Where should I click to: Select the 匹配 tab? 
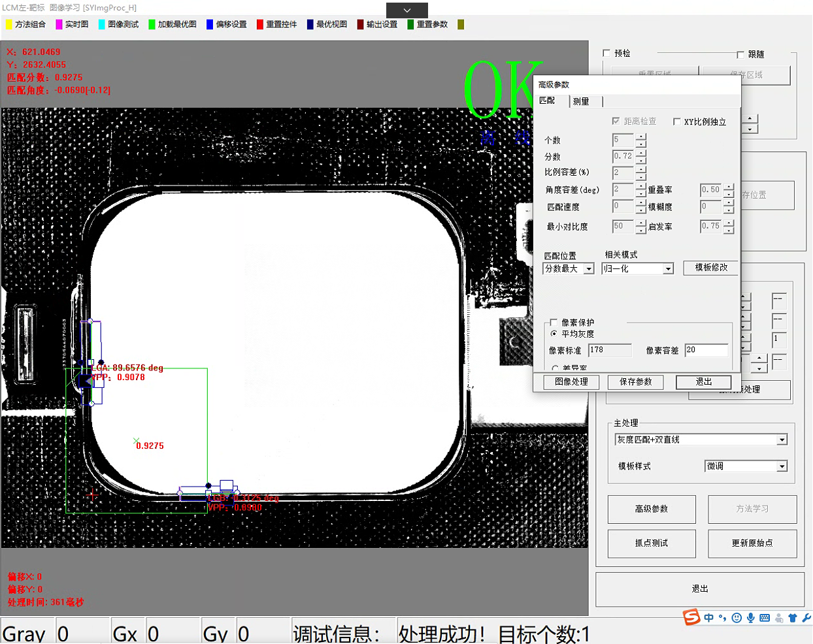point(548,101)
